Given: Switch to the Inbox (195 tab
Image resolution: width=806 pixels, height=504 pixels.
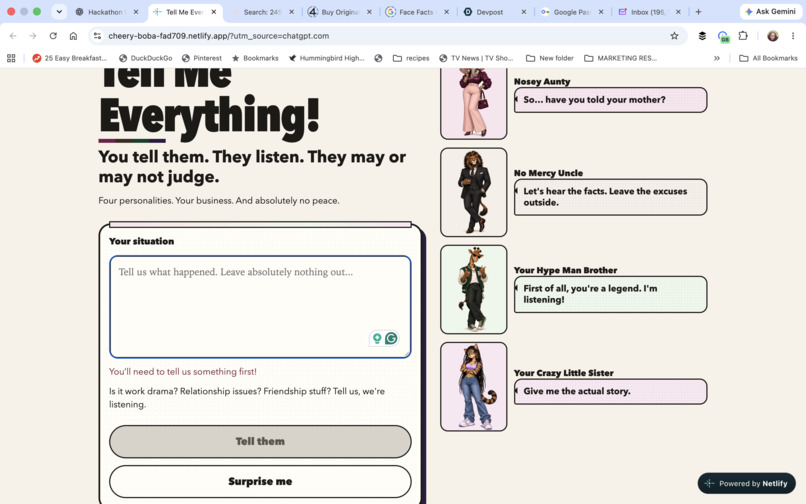Looking at the screenshot, I should [x=648, y=12].
